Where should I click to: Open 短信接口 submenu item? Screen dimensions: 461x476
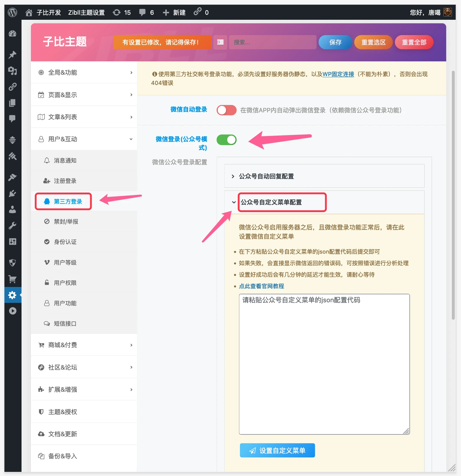pyautogui.click(x=84, y=324)
